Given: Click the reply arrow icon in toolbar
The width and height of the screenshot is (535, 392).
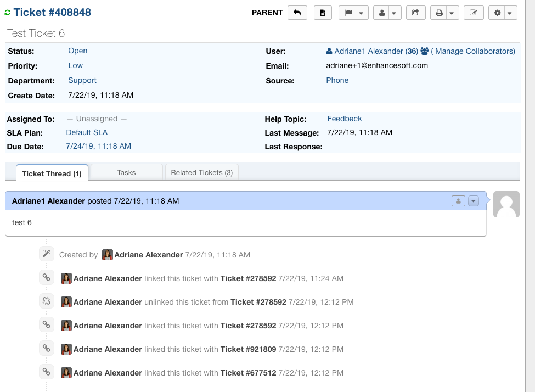Looking at the screenshot, I should [297, 13].
